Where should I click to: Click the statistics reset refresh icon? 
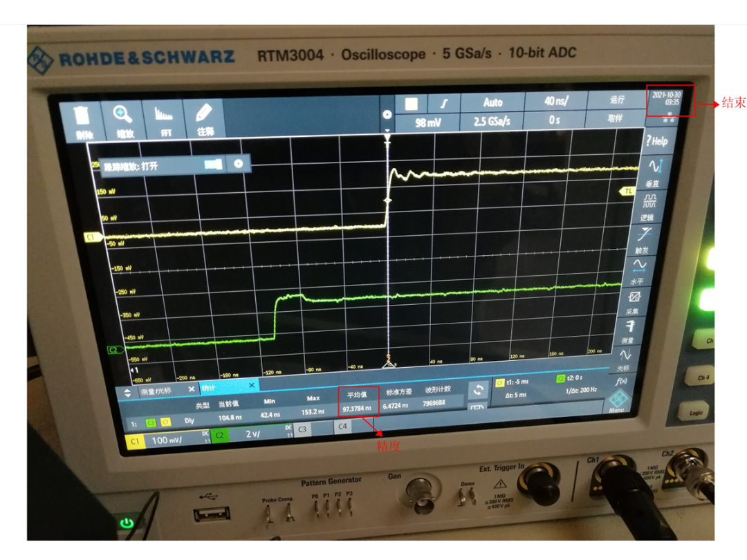pyautogui.click(x=478, y=390)
